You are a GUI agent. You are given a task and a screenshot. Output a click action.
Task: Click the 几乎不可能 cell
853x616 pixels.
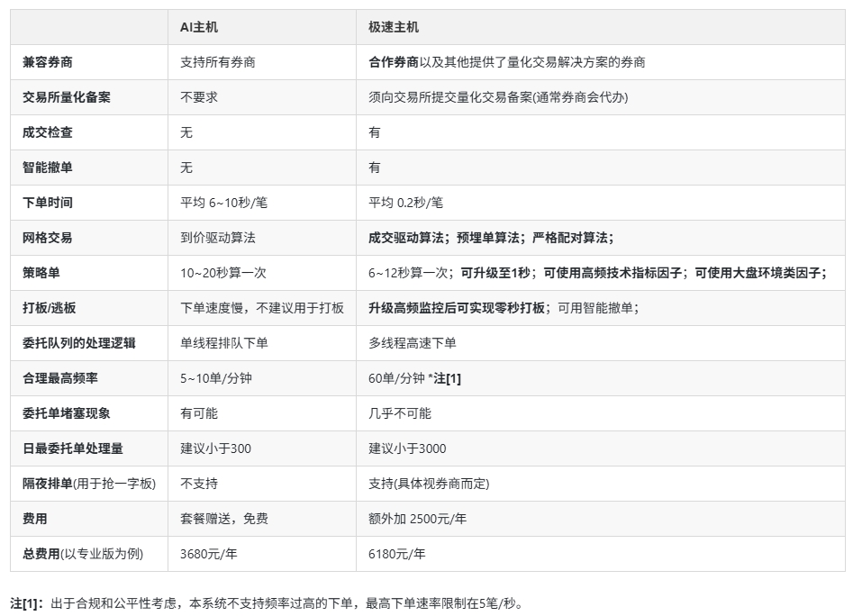point(400,413)
